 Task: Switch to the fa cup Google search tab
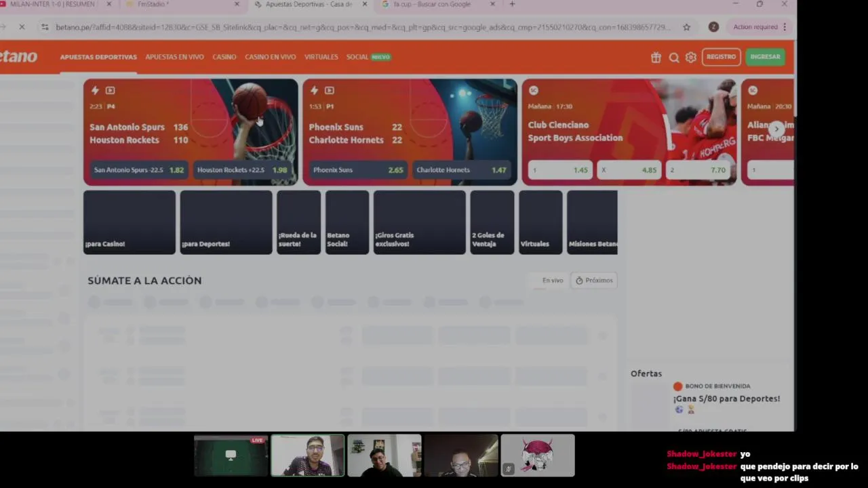432,4
